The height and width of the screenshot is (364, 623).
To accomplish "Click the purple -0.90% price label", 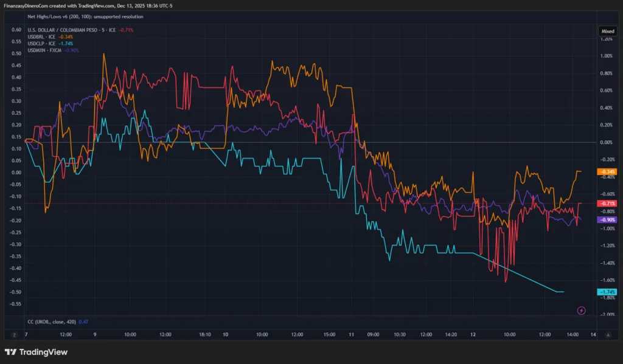I will pyautogui.click(x=608, y=219).
